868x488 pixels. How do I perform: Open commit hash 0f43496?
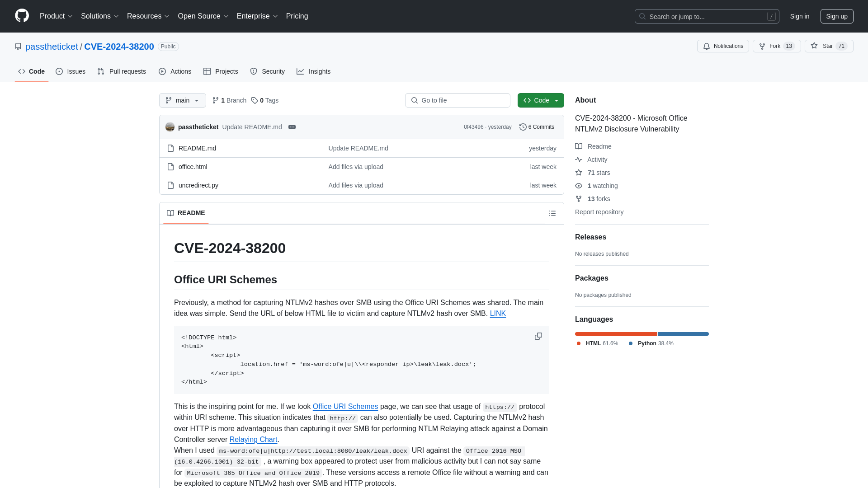click(x=473, y=127)
